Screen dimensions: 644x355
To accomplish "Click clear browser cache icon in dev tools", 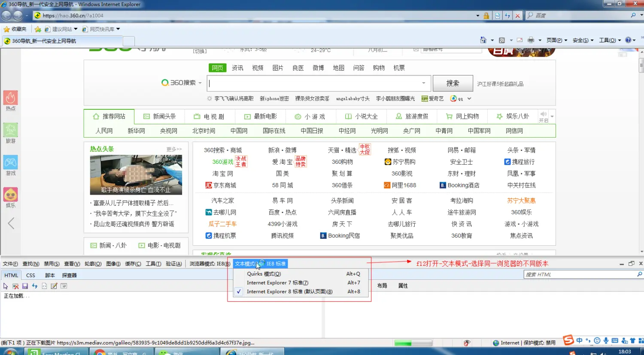I will click(15, 286).
